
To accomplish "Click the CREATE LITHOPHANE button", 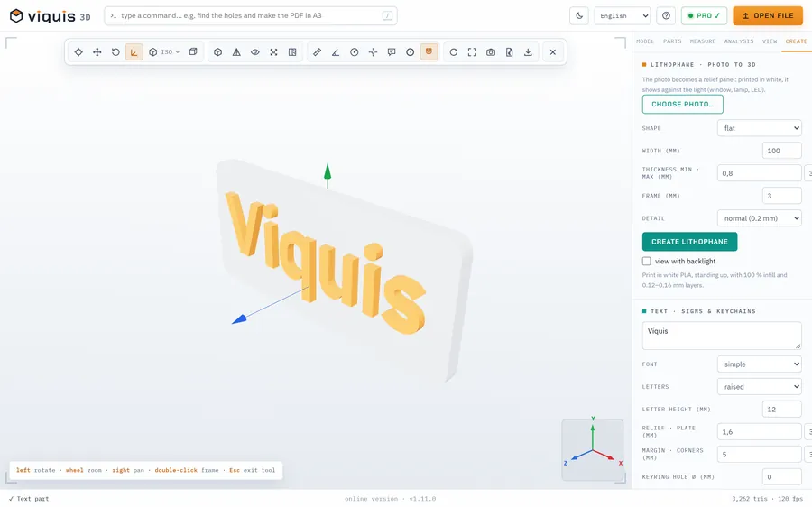I will (x=689, y=242).
